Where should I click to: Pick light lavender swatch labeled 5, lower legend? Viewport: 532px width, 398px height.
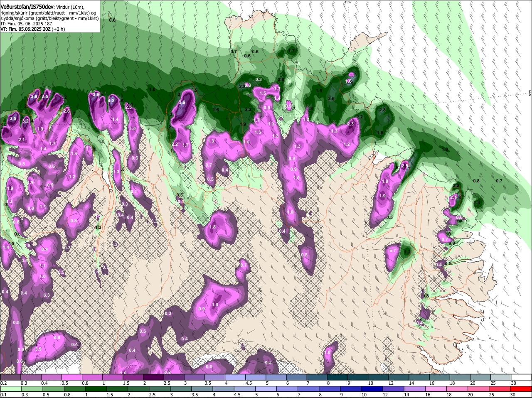tap(267, 389)
